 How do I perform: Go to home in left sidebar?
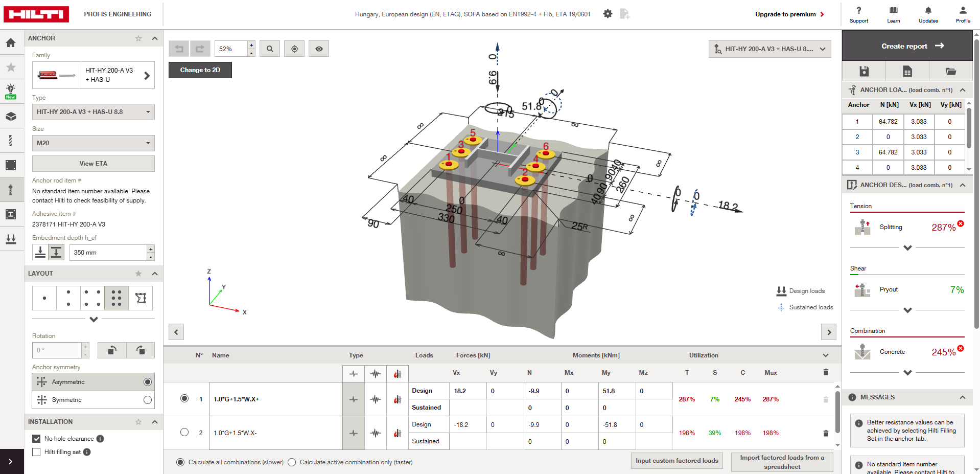(x=11, y=42)
